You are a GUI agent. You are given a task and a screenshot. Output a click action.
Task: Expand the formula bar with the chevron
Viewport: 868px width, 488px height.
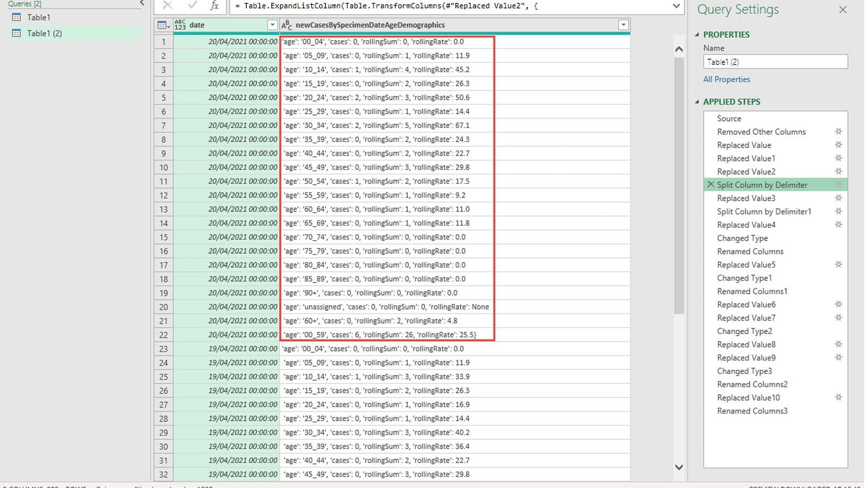(676, 6)
